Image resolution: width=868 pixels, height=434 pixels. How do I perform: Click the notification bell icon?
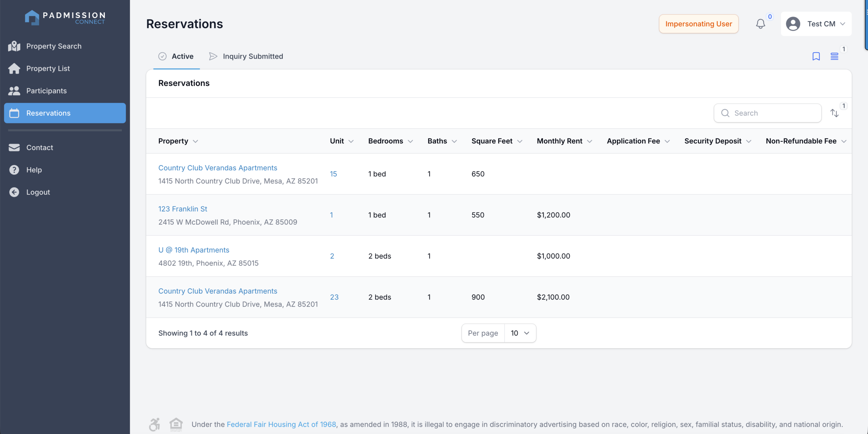coord(760,24)
